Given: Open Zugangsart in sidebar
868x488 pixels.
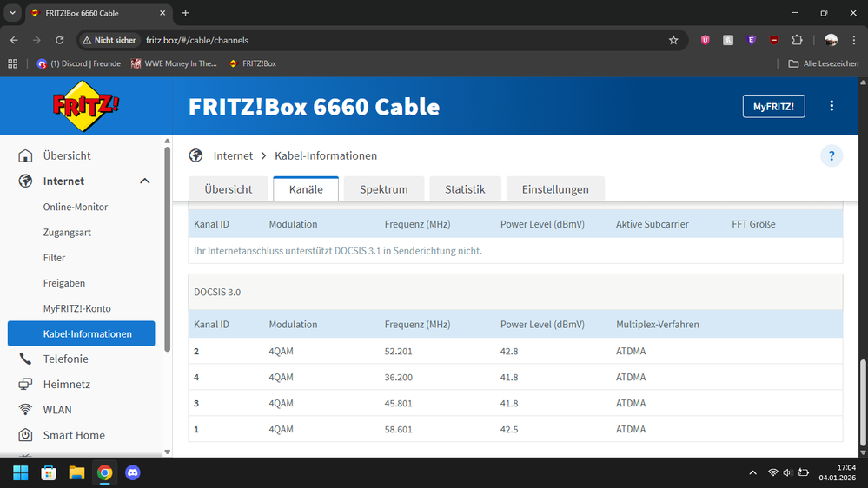Looking at the screenshot, I should click(67, 233).
